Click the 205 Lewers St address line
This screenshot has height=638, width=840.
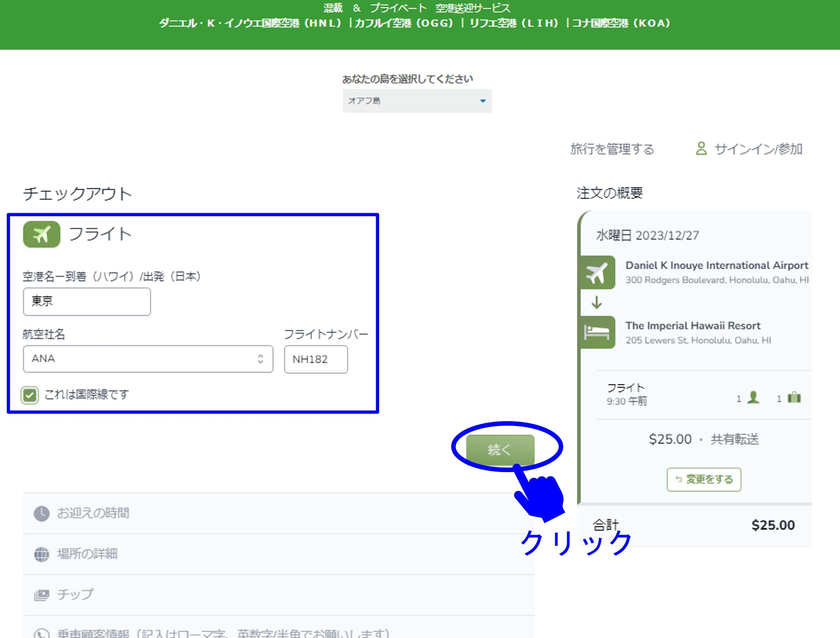pos(698,340)
